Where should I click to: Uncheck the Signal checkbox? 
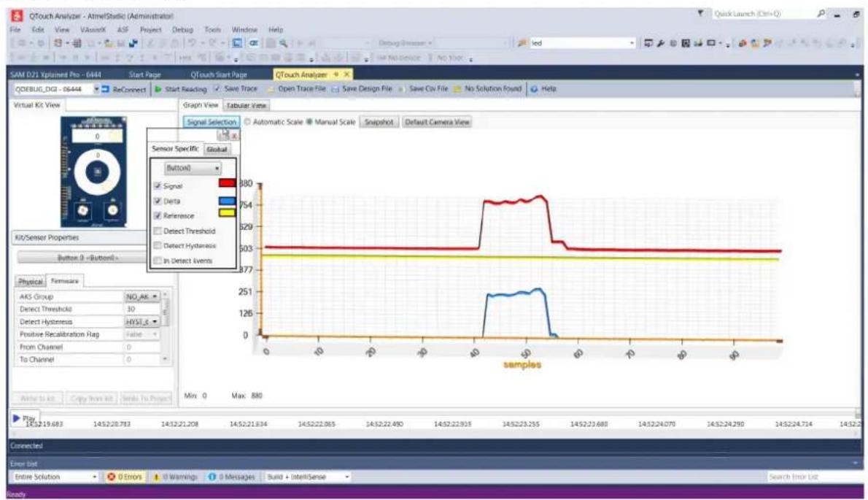pyautogui.click(x=158, y=186)
